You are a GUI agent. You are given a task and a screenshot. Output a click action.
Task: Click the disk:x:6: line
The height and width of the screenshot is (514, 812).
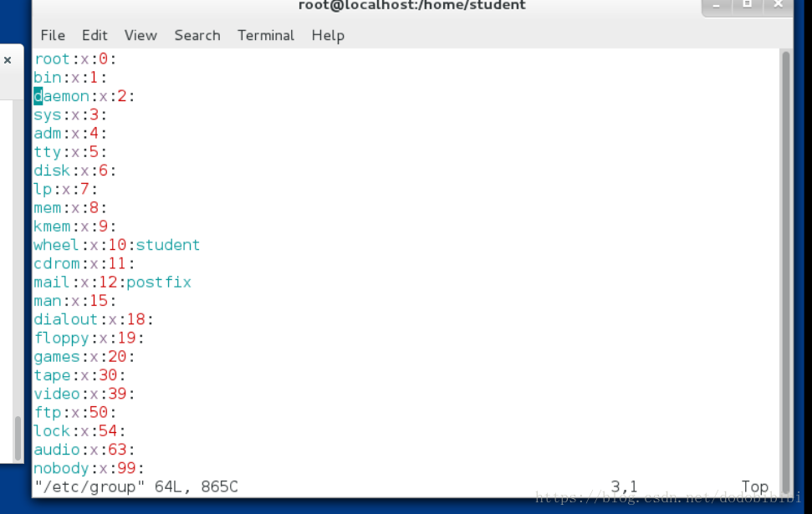point(75,170)
